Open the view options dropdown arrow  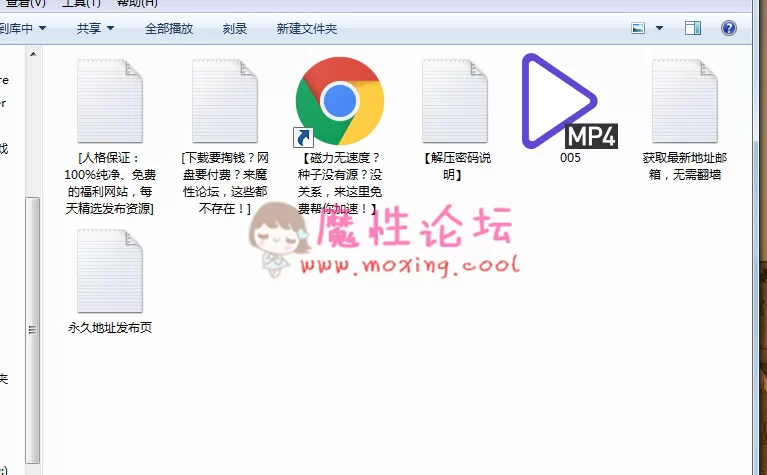pyautogui.click(x=659, y=28)
